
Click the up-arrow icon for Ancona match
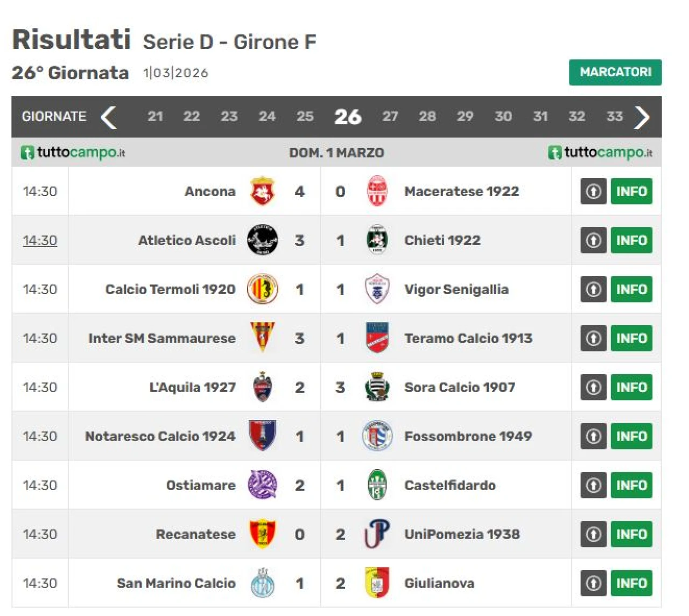[593, 191]
